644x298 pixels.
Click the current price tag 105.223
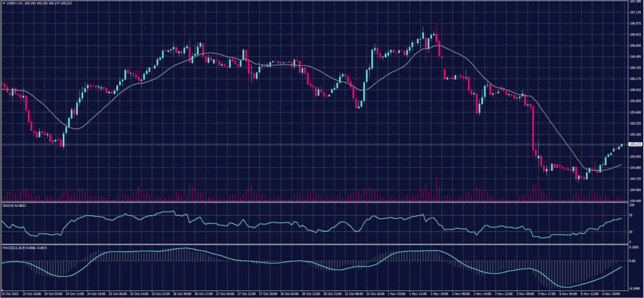[x=635, y=145]
